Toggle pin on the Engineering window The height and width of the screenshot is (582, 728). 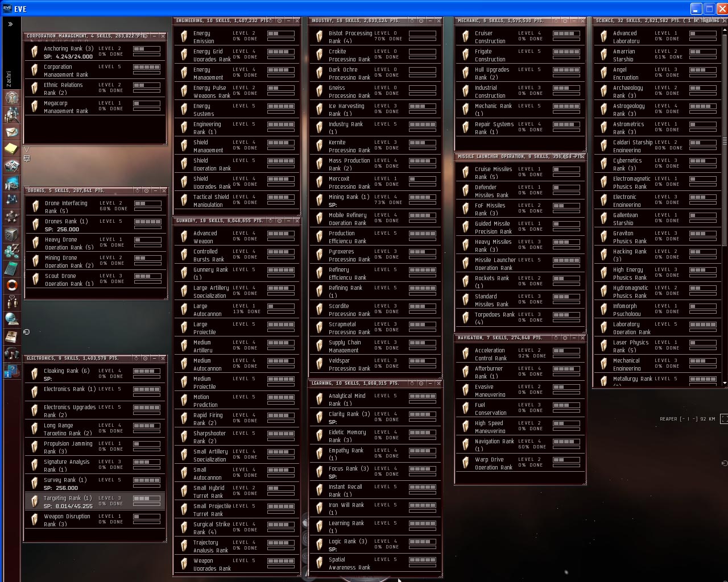[279, 20]
